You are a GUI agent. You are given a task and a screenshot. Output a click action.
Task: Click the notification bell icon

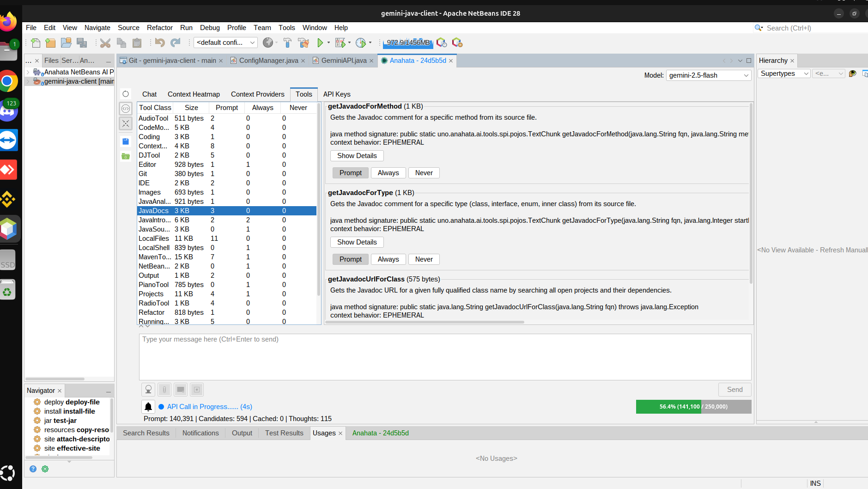pyautogui.click(x=148, y=407)
